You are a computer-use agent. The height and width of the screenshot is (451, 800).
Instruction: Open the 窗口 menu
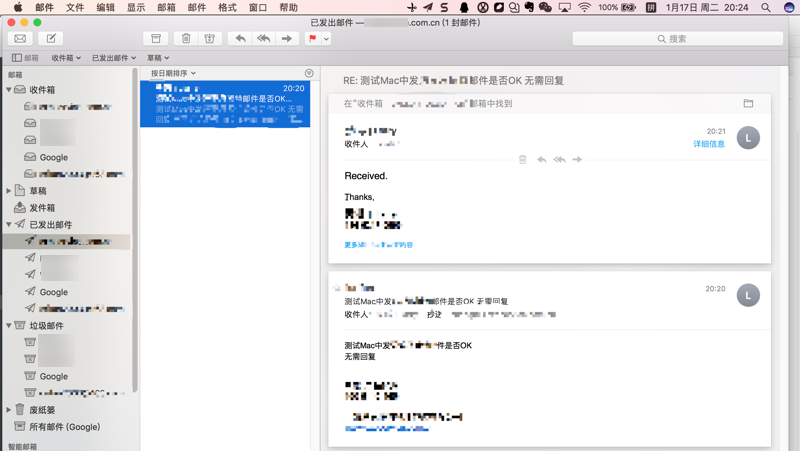pos(258,7)
